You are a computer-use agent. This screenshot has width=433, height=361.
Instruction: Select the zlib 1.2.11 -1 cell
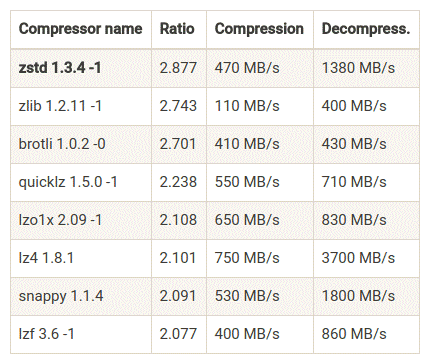click(x=81, y=106)
